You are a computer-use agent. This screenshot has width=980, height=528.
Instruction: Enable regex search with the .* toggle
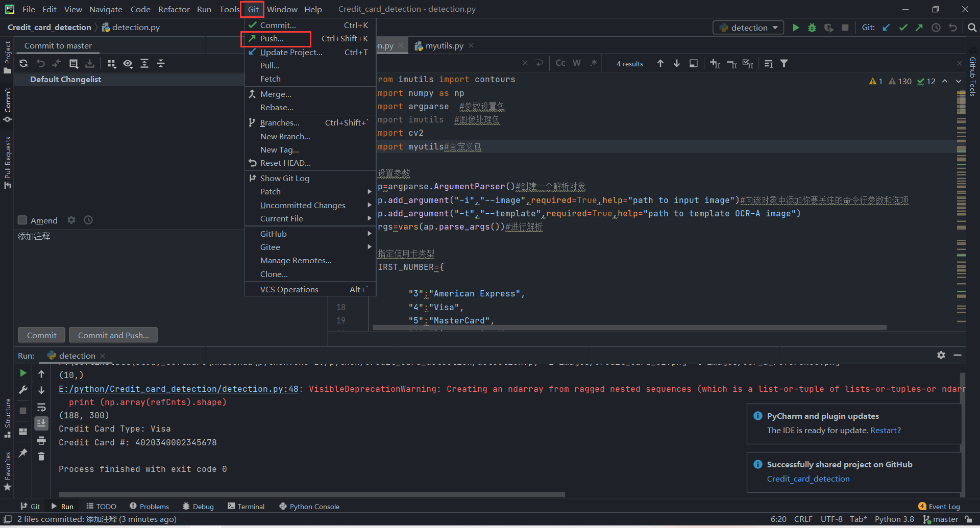coord(594,63)
